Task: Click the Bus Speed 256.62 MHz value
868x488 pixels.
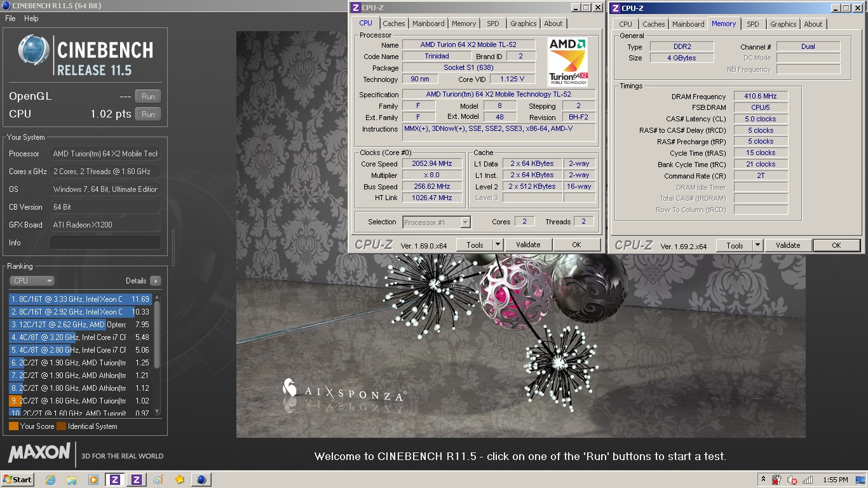Action: point(432,187)
